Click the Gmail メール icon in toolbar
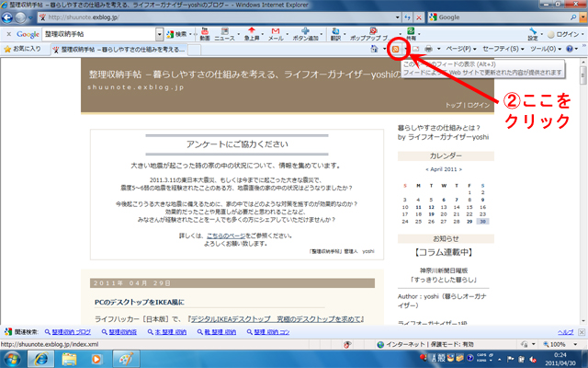Viewport: 588px width, 368px height. coord(276,34)
